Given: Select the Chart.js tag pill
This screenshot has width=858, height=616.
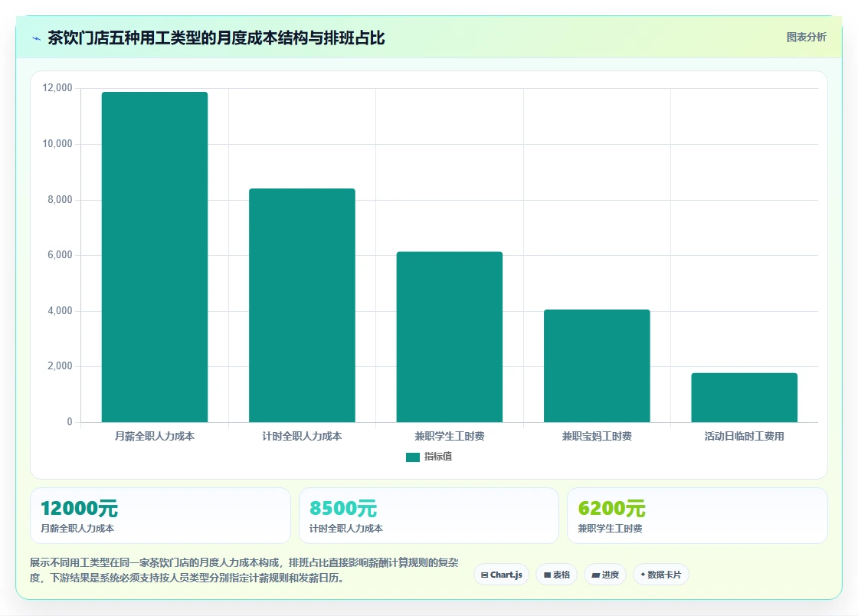Looking at the screenshot, I should 501,575.
